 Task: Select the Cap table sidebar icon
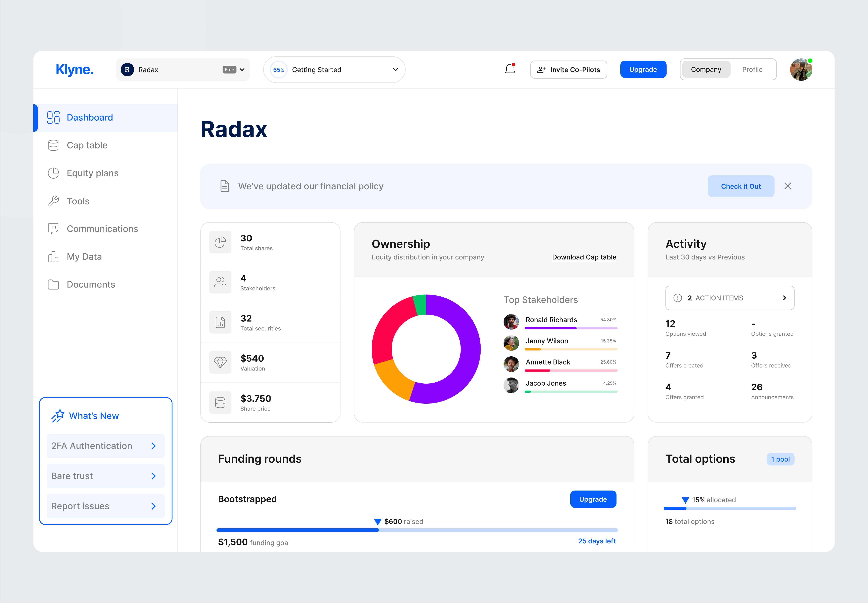[53, 145]
